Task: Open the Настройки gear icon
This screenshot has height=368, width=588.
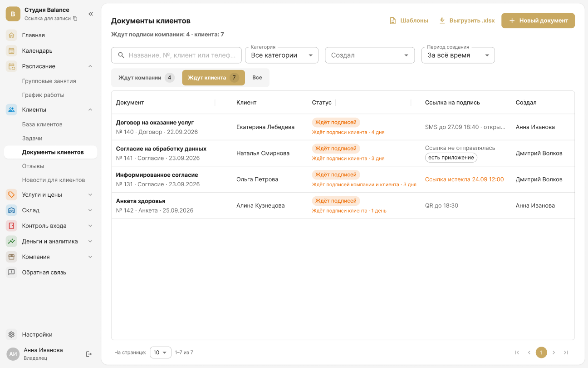Action: pos(12,334)
